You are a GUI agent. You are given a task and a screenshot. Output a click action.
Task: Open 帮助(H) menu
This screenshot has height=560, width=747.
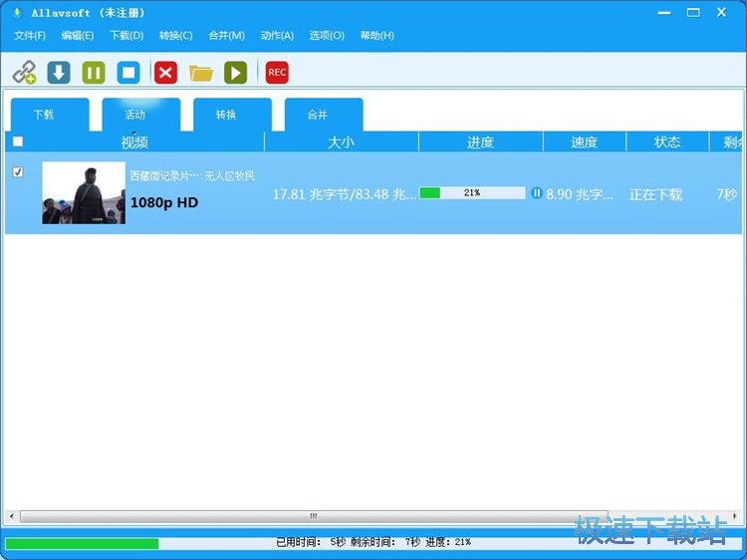376,36
